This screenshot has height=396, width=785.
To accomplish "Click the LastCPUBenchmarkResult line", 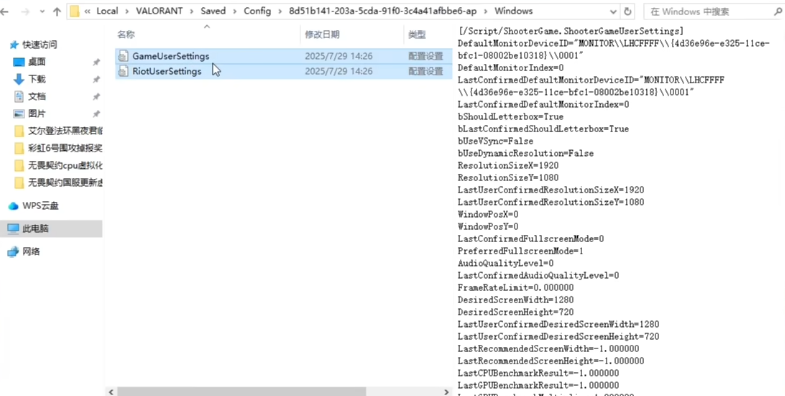I will point(538,373).
